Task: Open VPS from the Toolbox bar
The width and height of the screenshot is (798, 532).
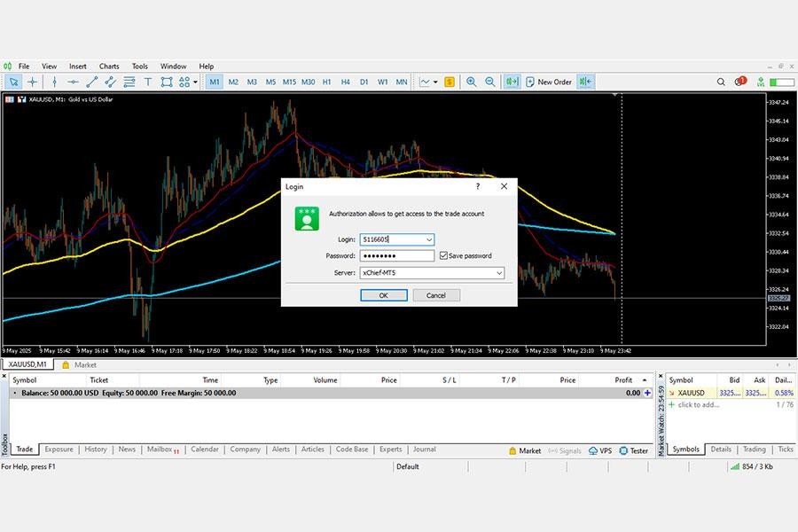Action: coord(600,450)
